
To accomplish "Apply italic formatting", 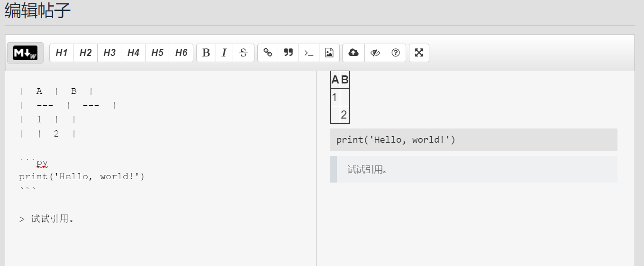I will 224,53.
